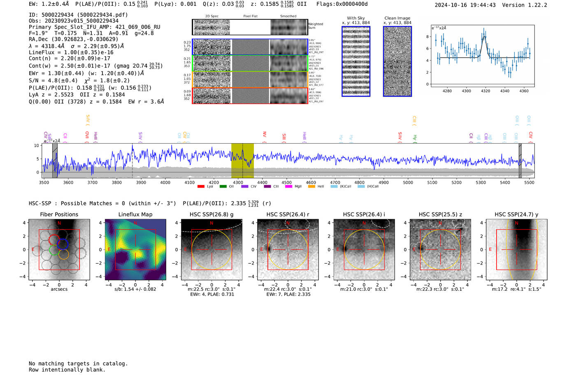This screenshot has height=392, width=576.
Task: Open the HSC SSP(25.5) z image
Action: coord(440,249)
